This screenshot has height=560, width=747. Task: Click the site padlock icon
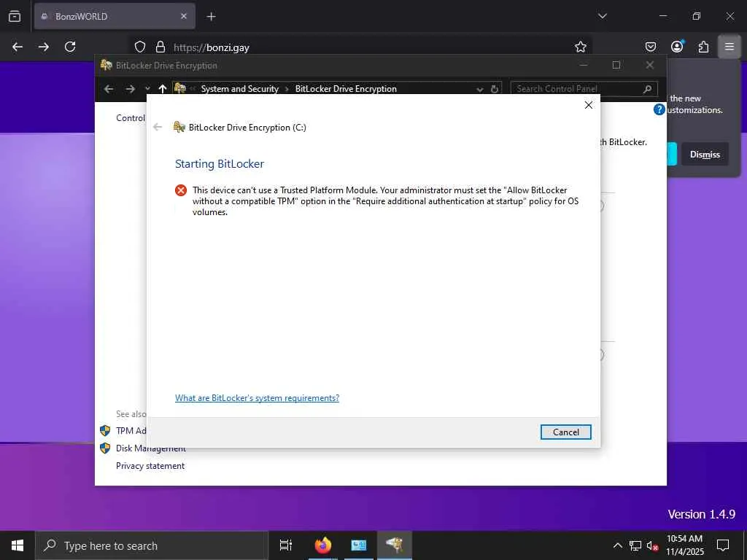pos(160,47)
